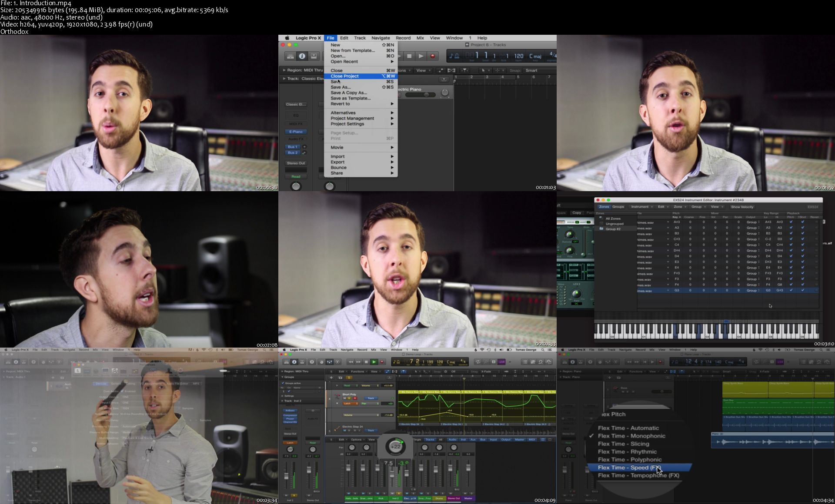Open the Instrument dropdown in EXS24 editor
Viewport: 835px width, 504px height.
coord(641,207)
